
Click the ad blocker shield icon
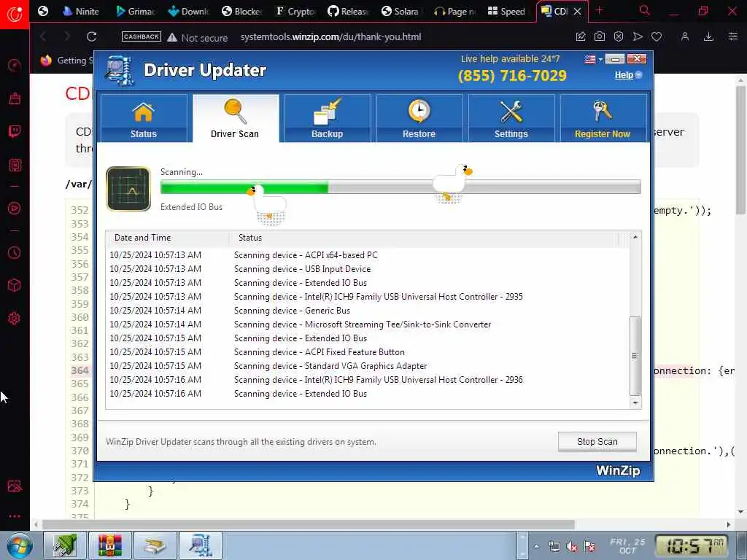point(619,36)
